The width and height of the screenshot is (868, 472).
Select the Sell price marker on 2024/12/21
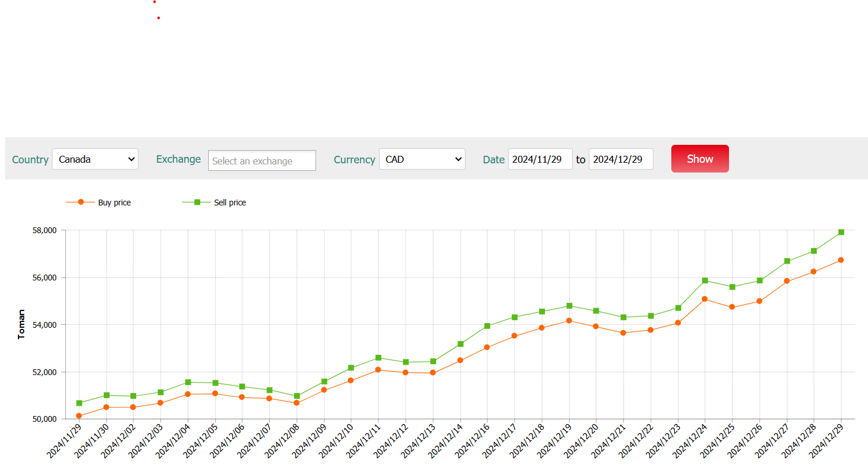point(623,317)
